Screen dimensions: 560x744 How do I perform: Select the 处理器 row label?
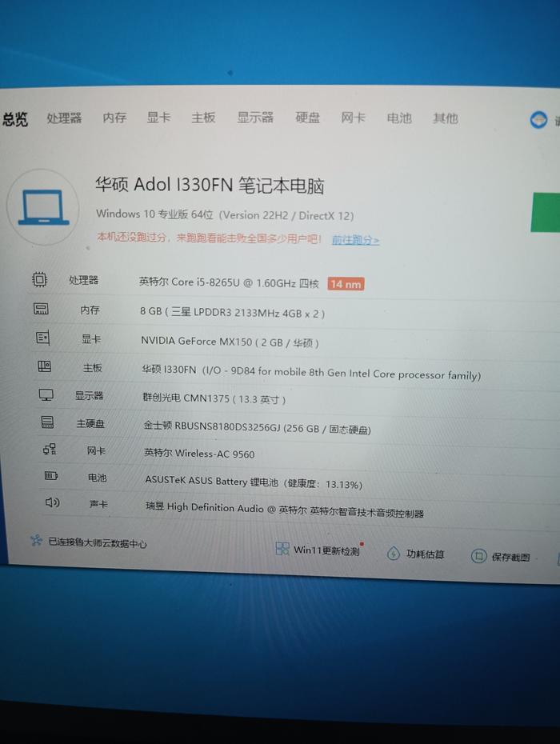point(83,280)
